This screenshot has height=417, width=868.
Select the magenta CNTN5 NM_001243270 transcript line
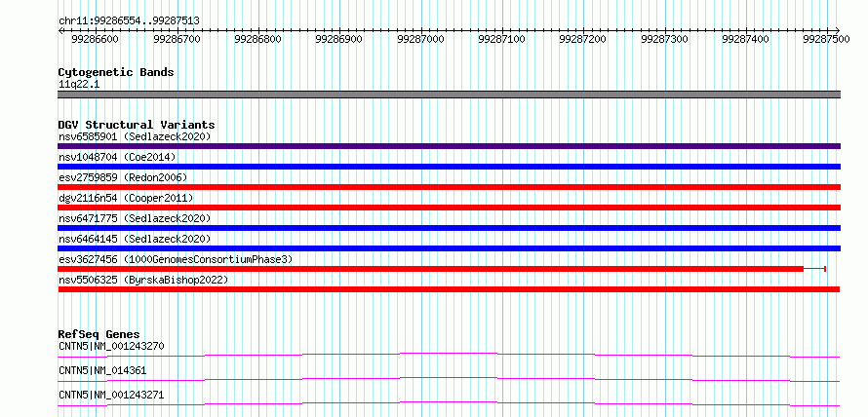coord(449,355)
